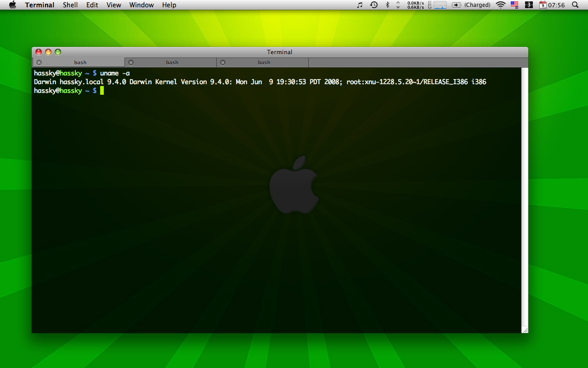Close the second bash tab
Image resolution: width=588 pixels, height=368 pixels.
131,63
